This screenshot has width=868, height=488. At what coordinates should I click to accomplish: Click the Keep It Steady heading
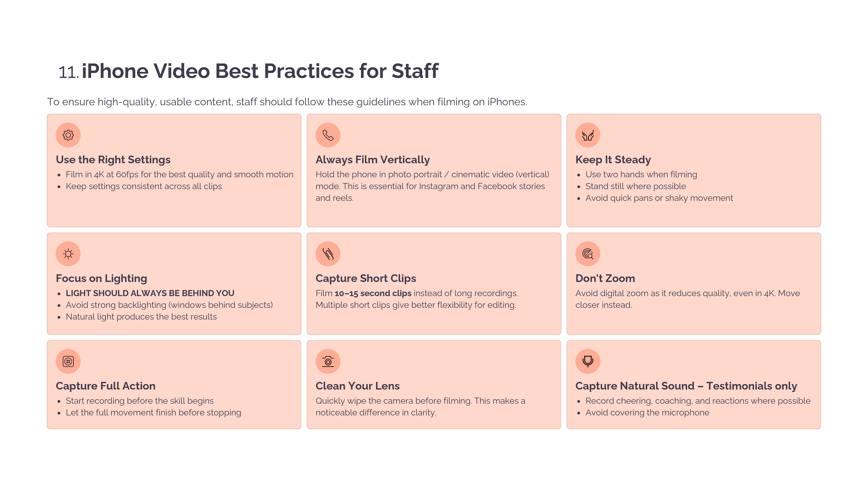[x=613, y=160]
